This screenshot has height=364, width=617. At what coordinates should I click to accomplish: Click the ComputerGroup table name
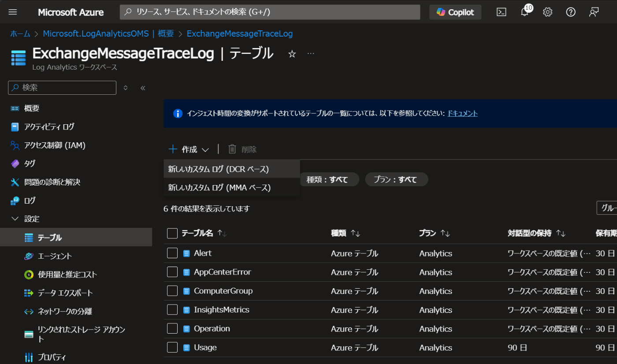pos(223,291)
